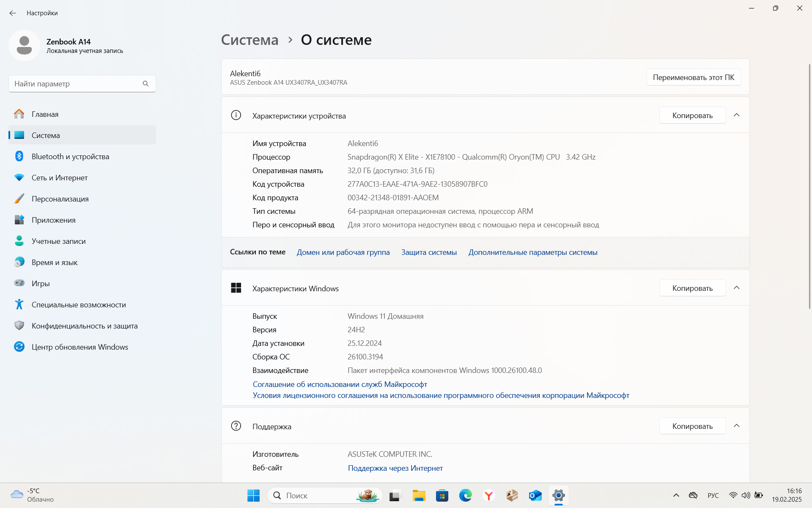
Task: Show hidden tray icons chevron
Action: click(x=676, y=495)
